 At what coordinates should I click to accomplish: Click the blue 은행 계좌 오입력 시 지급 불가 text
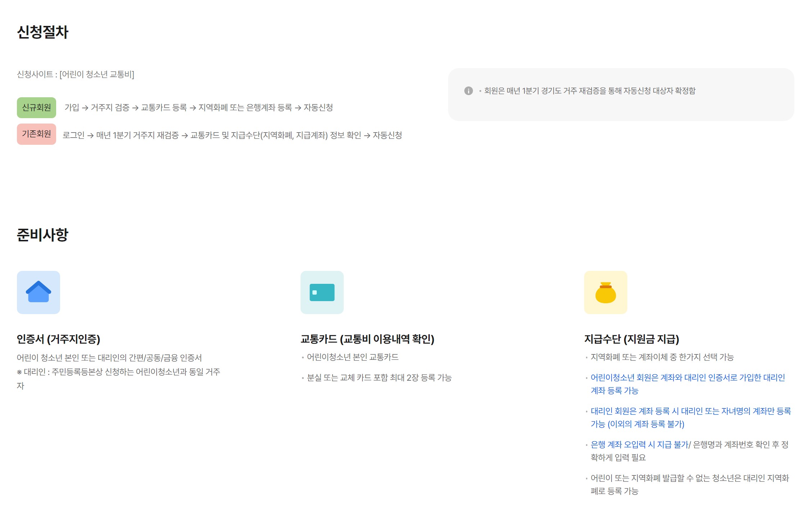tap(639, 444)
